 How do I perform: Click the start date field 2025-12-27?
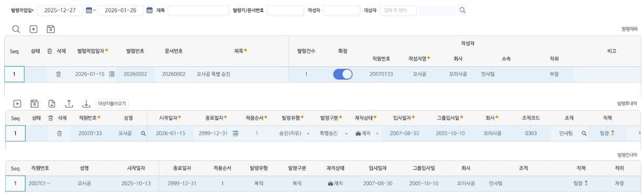pyautogui.click(x=60, y=10)
